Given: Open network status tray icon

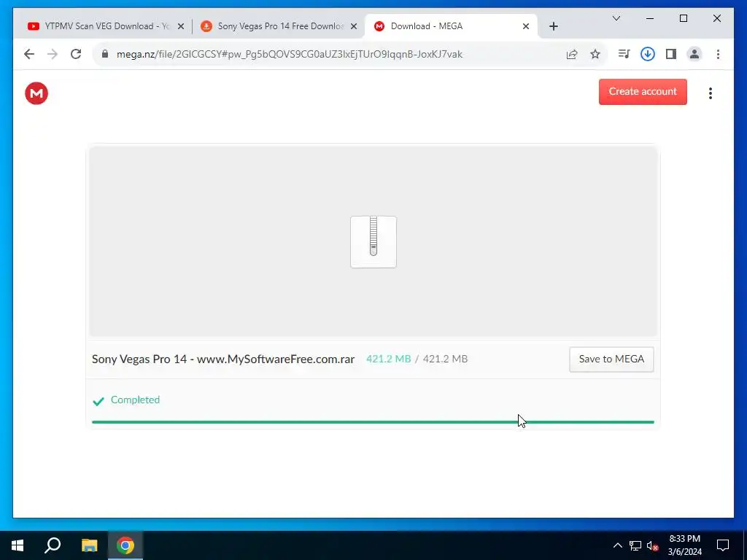Looking at the screenshot, I should 635,545.
